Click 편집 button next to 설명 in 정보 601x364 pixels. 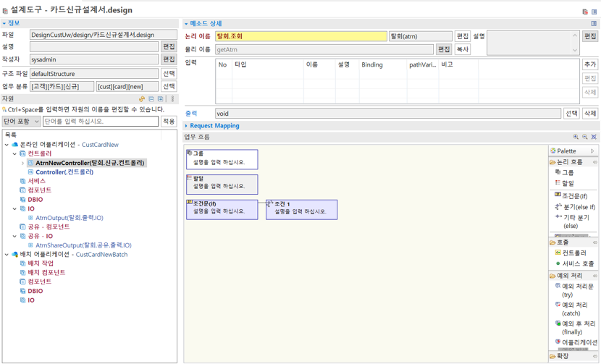(169, 47)
